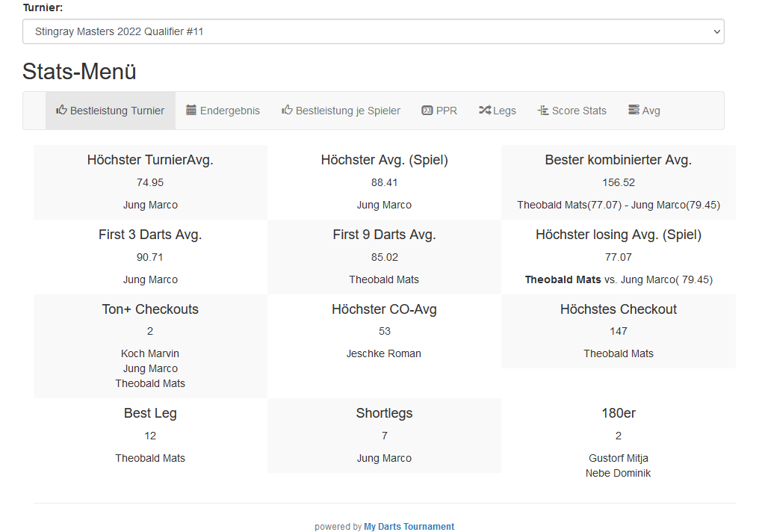Click the table icon next to Endergebnis
Image resolution: width=759 pixels, height=532 pixels.
(191, 111)
